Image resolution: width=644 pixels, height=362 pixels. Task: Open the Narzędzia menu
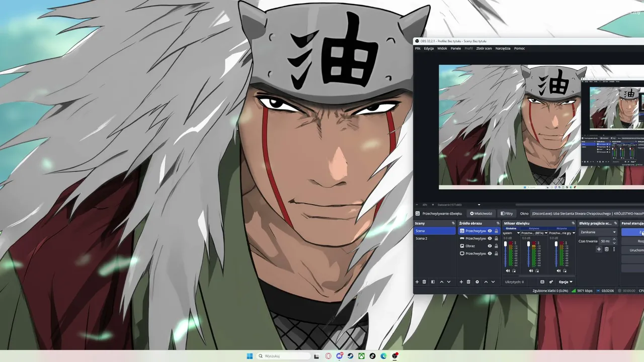[x=503, y=49]
